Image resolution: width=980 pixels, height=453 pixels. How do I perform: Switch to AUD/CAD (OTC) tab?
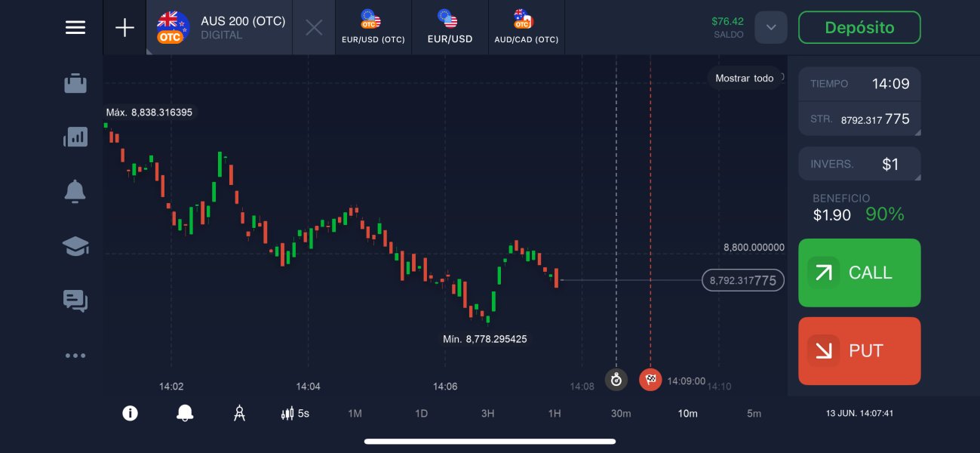tap(526, 28)
